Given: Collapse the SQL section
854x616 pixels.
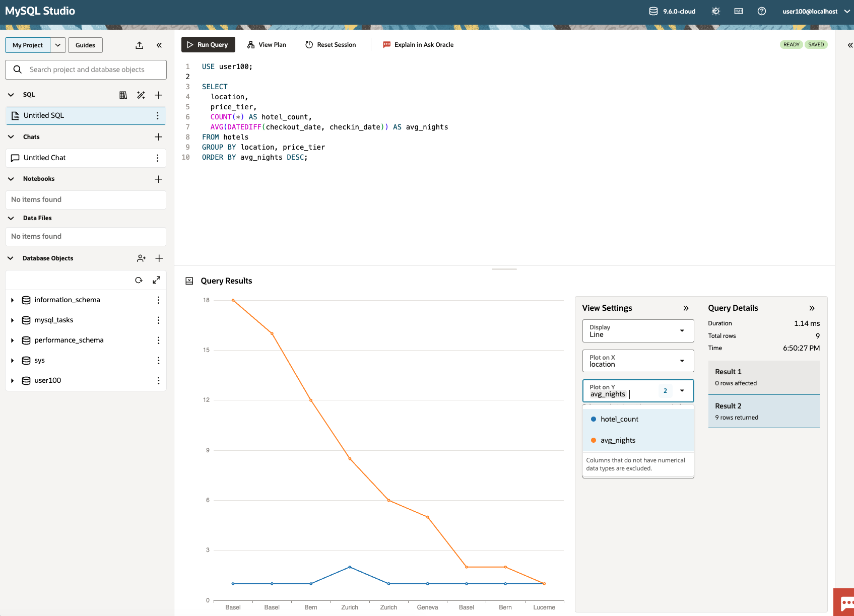Looking at the screenshot, I should [x=11, y=95].
